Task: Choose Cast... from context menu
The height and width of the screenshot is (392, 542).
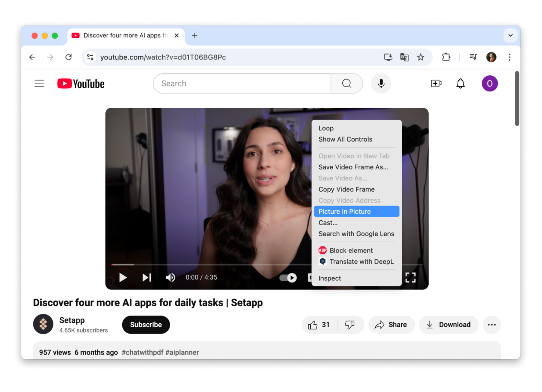Action: click(x=356, y=223)
